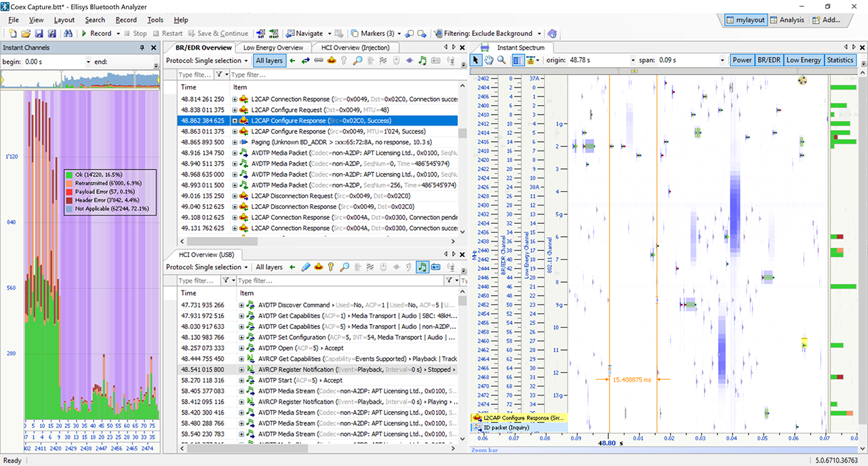Viewport: 868px width, 466px height.
Task: Switch to the Low Energy Overview tab
Action: [273, 47]
